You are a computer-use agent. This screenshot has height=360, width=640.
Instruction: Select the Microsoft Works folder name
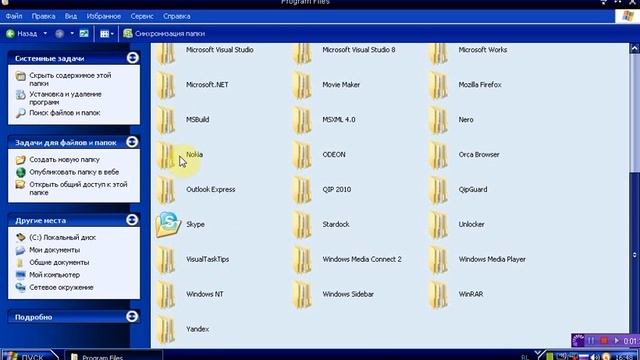click(x=483, y=50)
